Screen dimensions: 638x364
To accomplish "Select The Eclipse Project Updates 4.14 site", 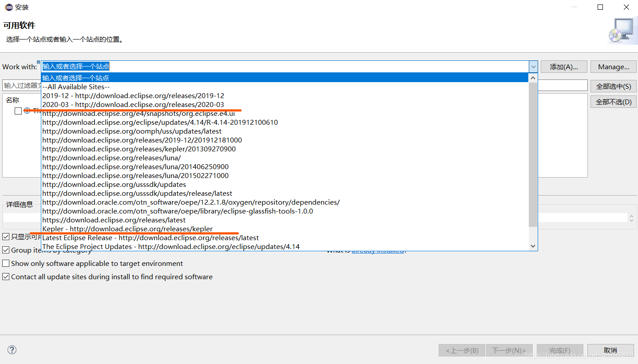I will click(285, 246).
